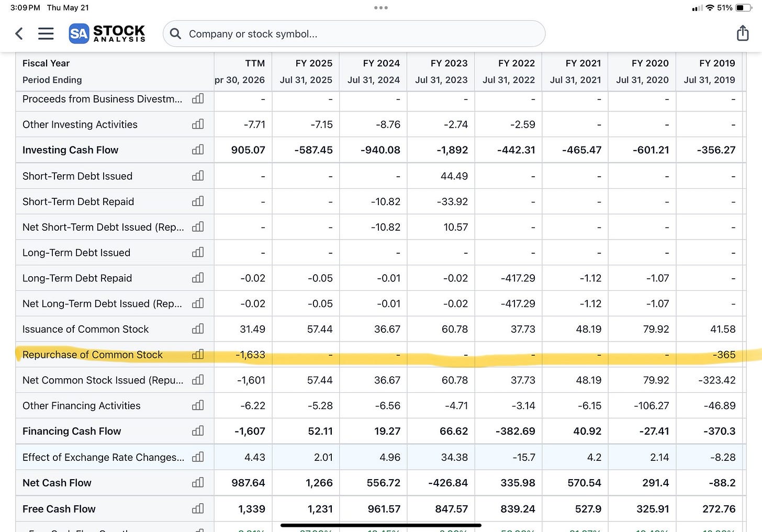The height and width of the screenshot is (532, 762).
Task: Open the chart icon for Investing Cash Flow
Action: tap(198, 150)
